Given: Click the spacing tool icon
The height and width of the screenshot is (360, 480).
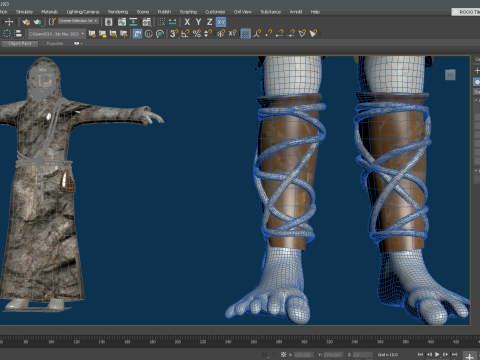Looking at the screenshot, I should [x=173, y=22].
